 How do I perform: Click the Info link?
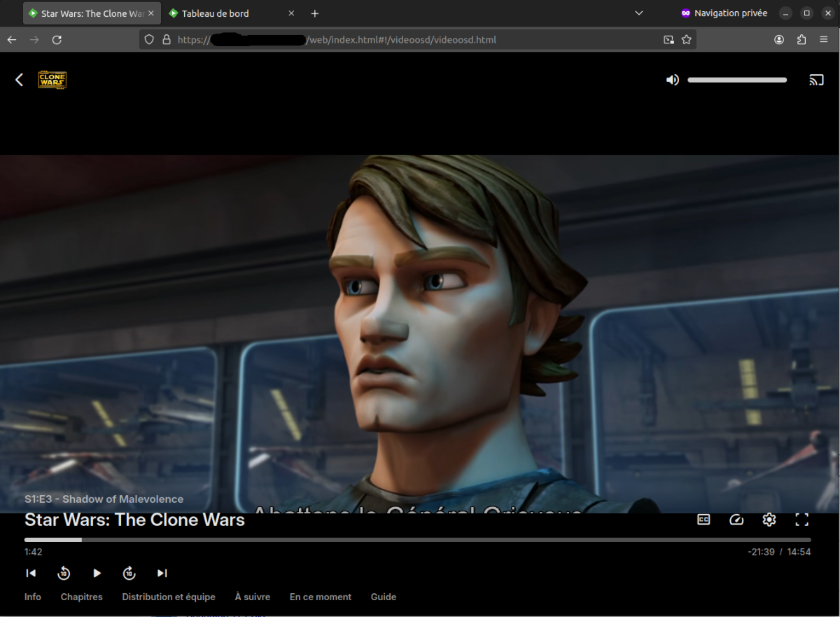(x=32, y=597)
